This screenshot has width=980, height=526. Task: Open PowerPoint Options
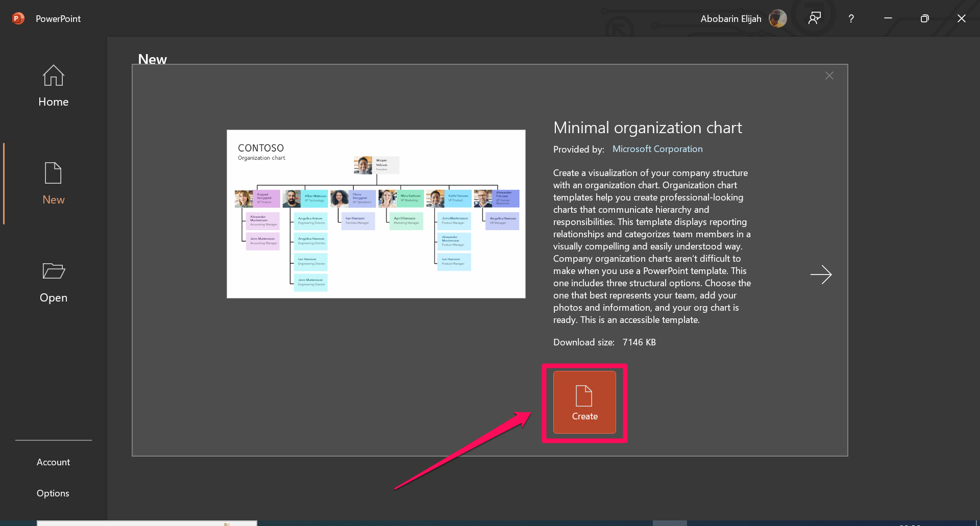[53, 493]
